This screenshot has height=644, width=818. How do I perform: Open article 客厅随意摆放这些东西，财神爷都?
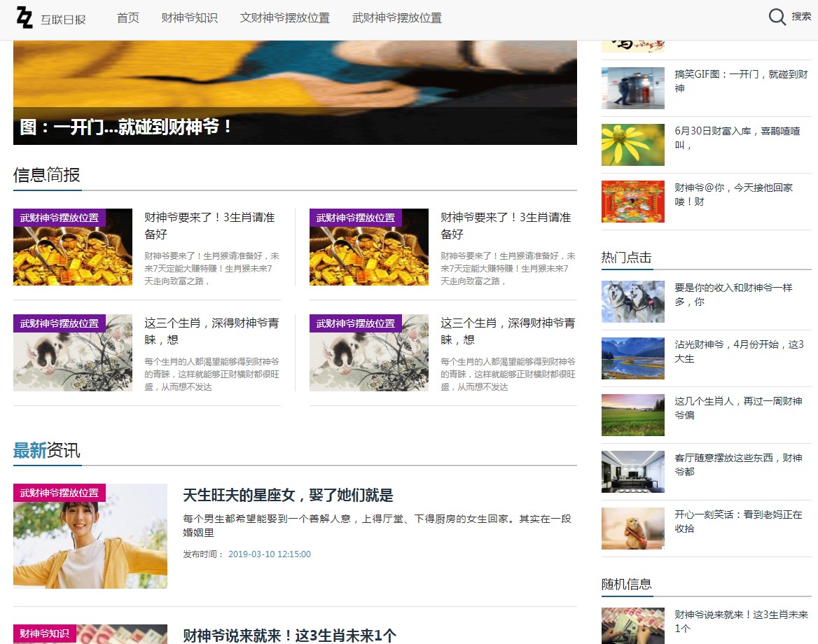pyautogui.click(x=738, y=465)
